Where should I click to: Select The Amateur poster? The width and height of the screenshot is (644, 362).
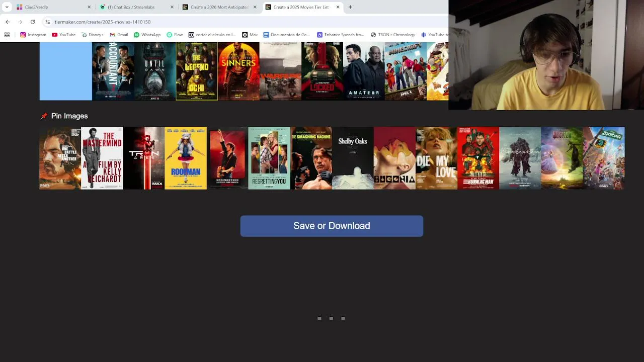pos(364,71)
